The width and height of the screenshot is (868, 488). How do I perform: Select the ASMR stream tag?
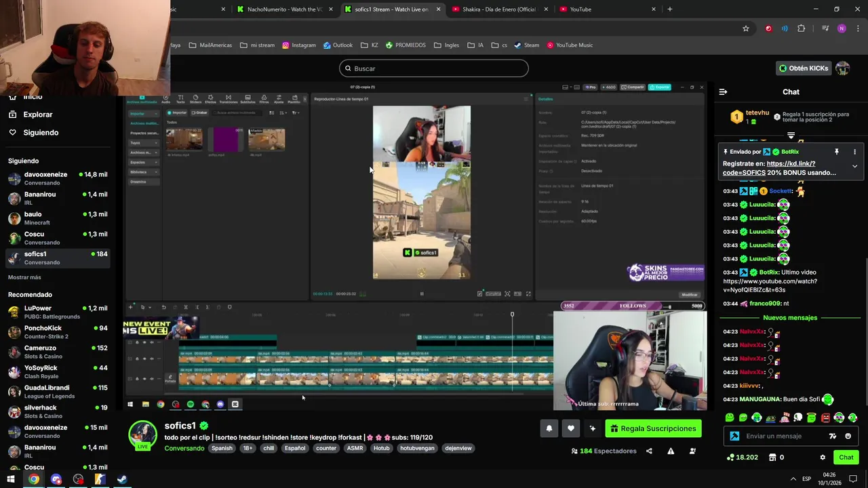(355, 448)
